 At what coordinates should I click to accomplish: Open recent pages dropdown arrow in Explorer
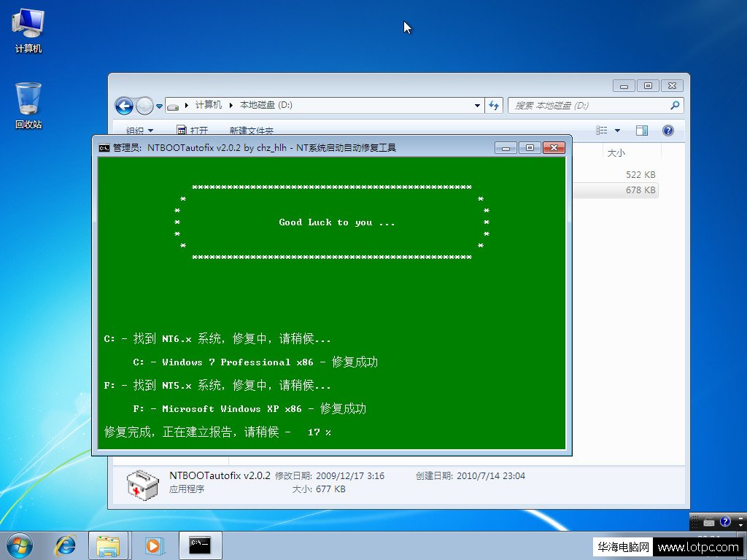pos(159,106)
